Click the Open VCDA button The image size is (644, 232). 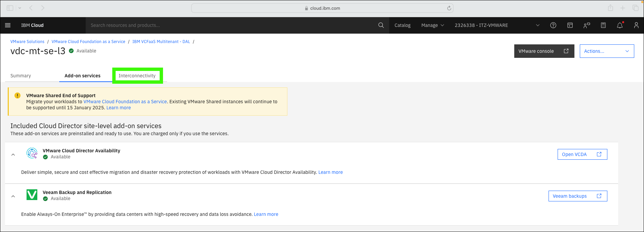pyautogui.click(x=582, y=154)
